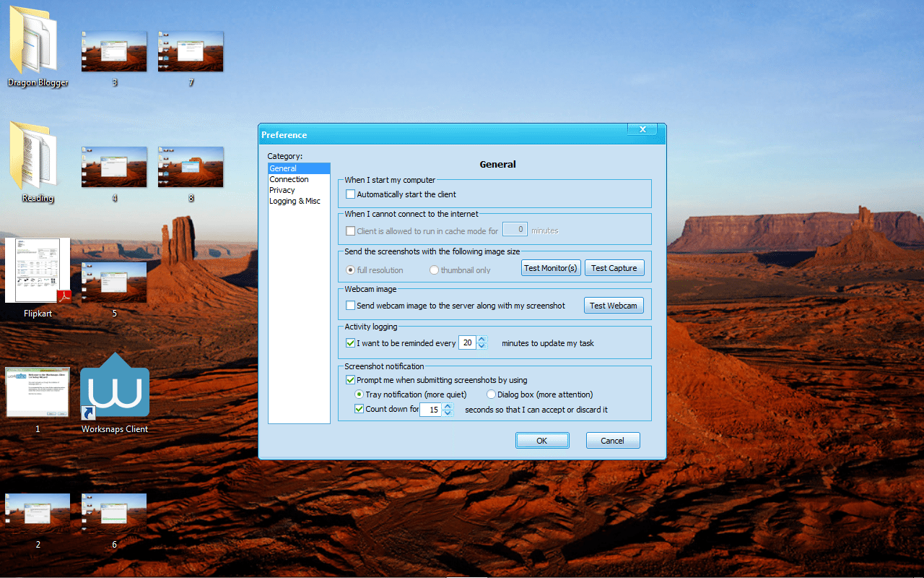Screen dimensions: 924x578
Task: Select the desktop image file named 7
Action: pos(191,51)
